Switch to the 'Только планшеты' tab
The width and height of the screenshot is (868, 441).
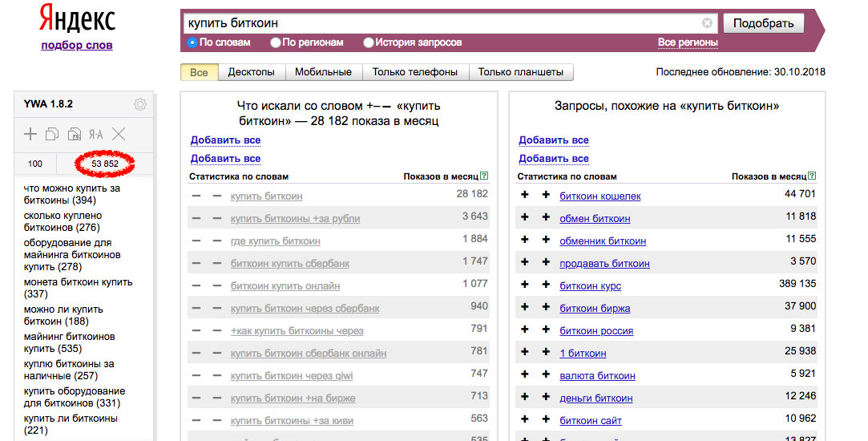pyautogui.click(x=521, y=72)
